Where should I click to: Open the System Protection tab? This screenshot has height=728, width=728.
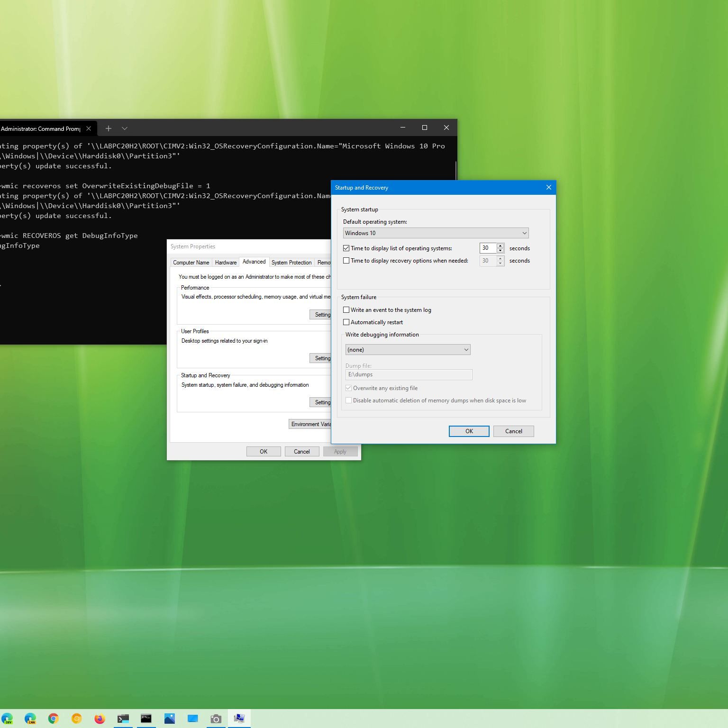click(291, 263)
